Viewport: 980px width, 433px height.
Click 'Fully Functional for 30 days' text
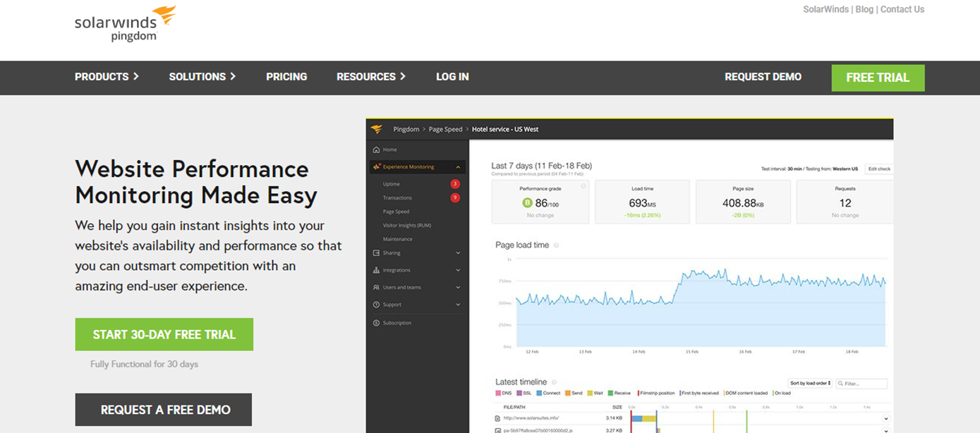[x=144, y=365]
